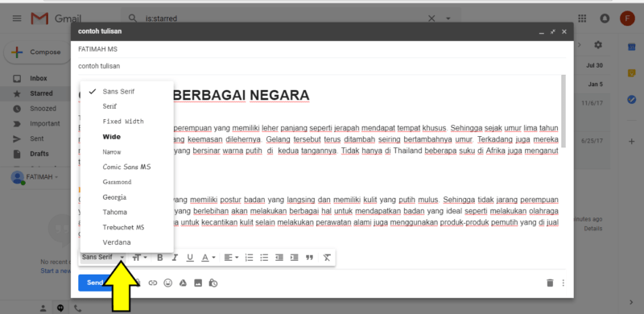Open the Drafts folder

[39, 154]
